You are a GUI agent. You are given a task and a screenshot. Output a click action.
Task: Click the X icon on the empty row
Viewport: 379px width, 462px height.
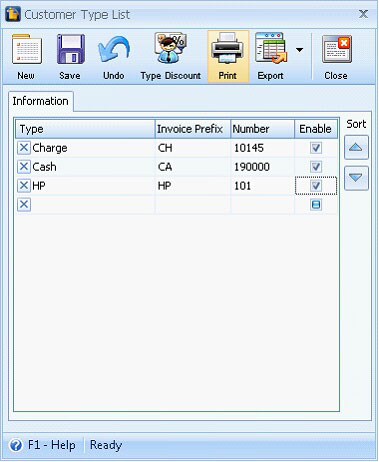[24, 205]
